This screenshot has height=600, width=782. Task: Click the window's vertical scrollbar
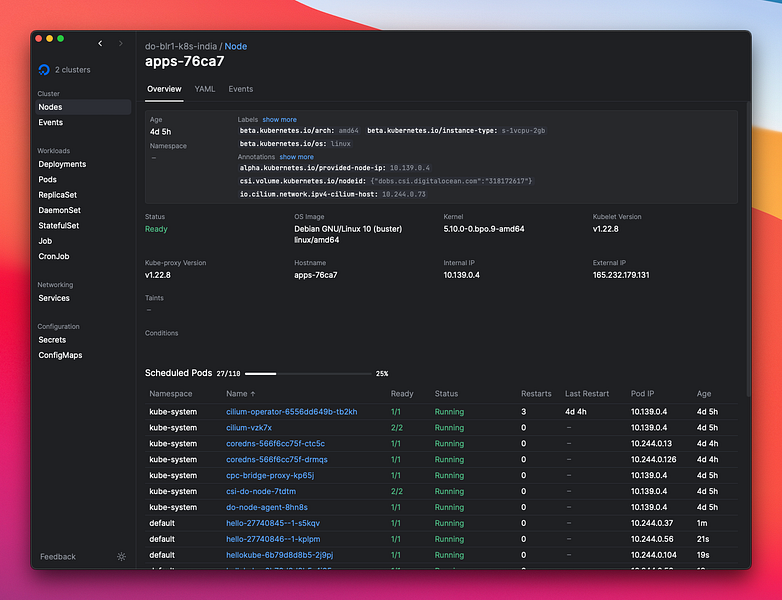pyautogui.click(x=749, y=249)
